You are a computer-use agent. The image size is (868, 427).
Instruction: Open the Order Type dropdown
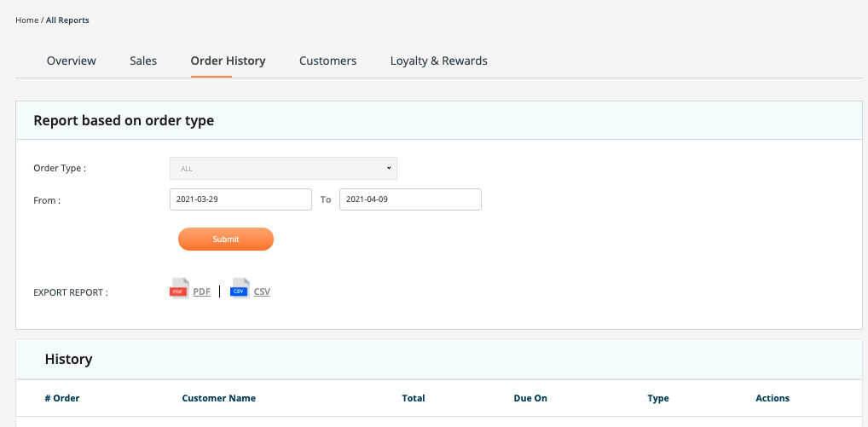point(283,169)
